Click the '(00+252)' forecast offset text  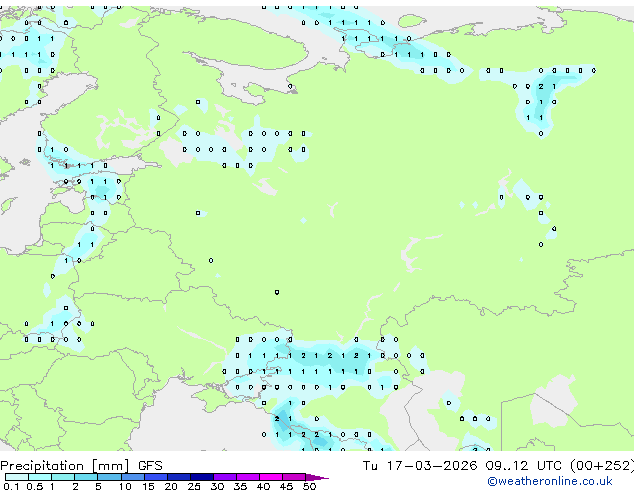(602, 466)
